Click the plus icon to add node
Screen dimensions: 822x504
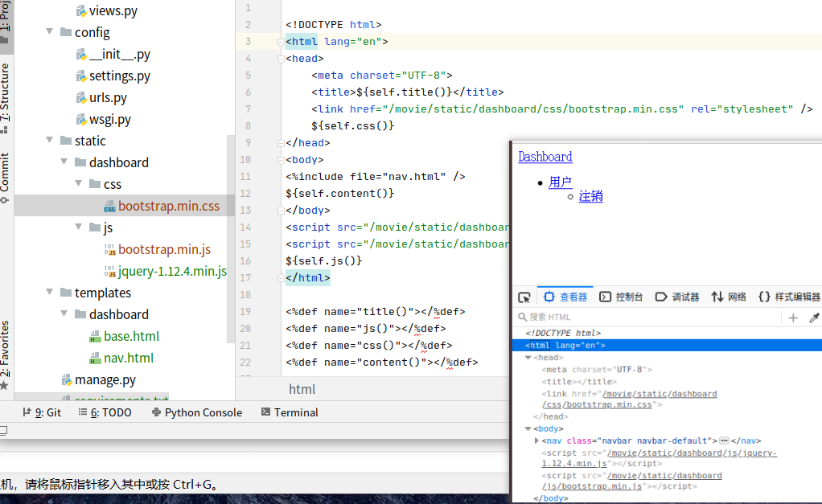point(793,318)
